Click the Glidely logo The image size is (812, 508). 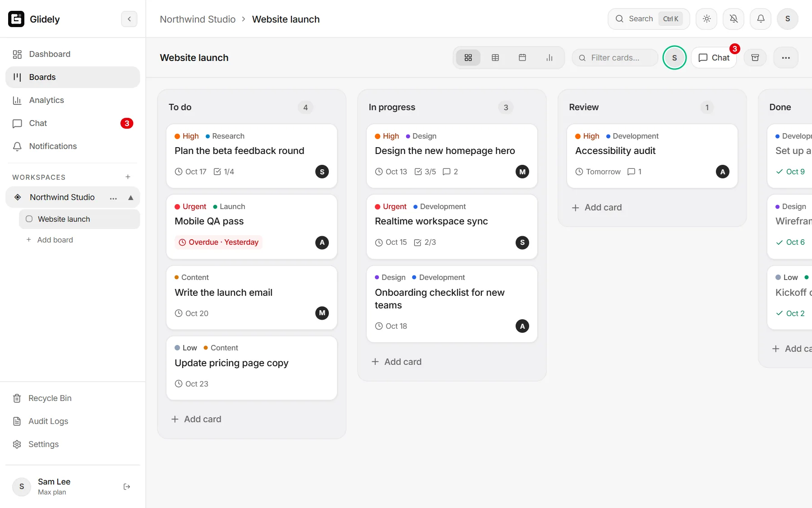(16, 19)
